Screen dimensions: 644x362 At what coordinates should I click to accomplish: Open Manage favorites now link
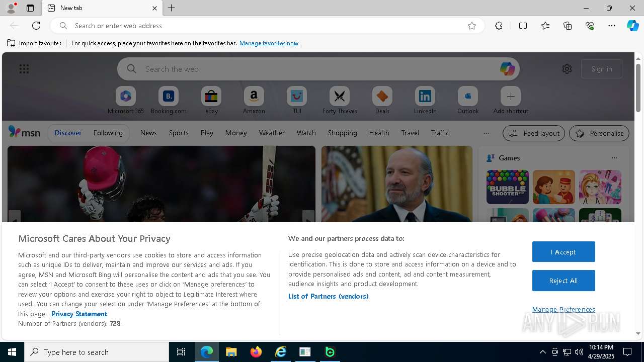tap(269, 43)
